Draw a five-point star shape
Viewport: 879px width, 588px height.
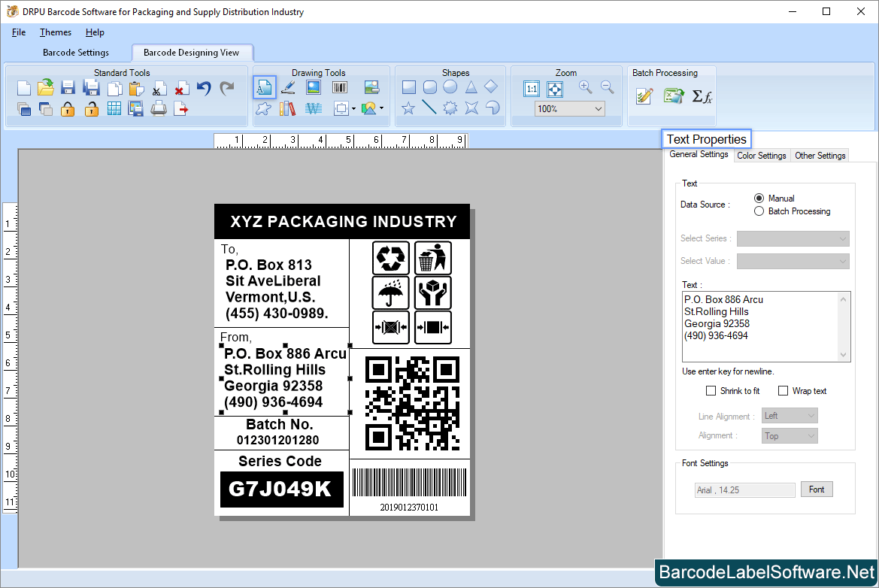click(408, 108)
